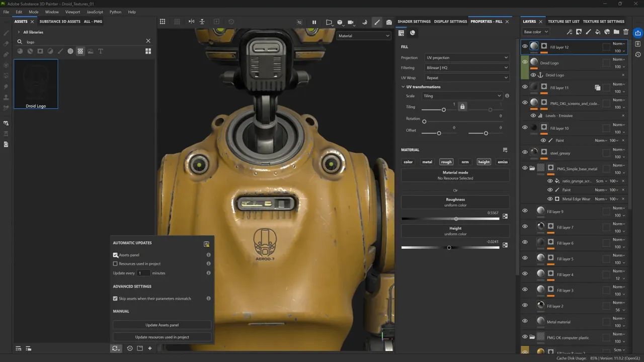Click the add new resource plus icon
Image resolution: width=644 pixels, height=362 pixels.
click(150, 348)
